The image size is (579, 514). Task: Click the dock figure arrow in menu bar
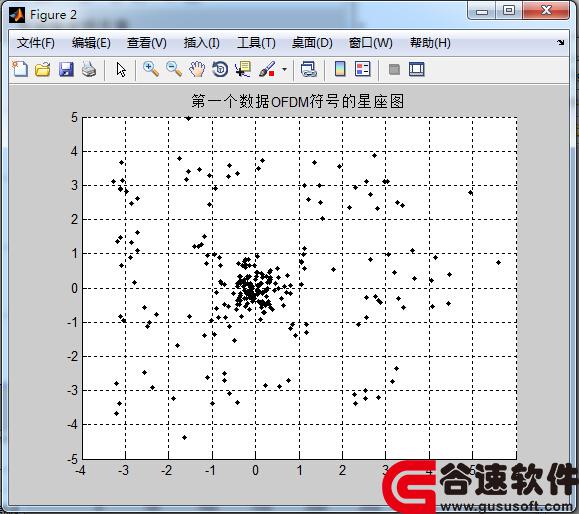click(561, 42)
